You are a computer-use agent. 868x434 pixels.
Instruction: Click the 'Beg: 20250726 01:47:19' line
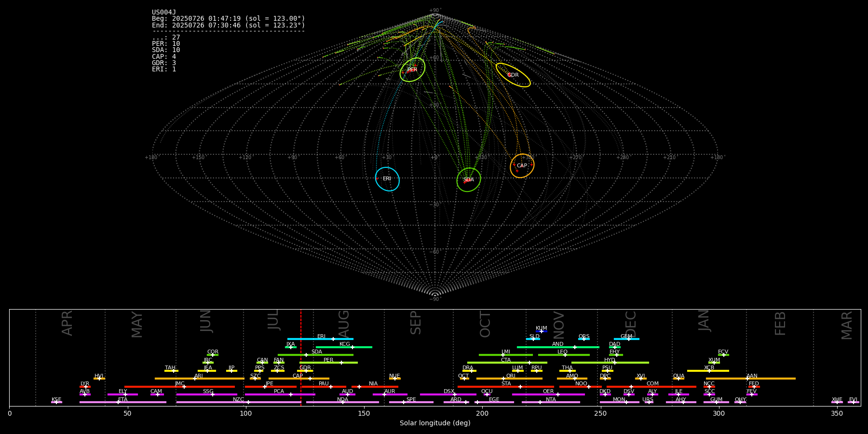tap(229, 19)
